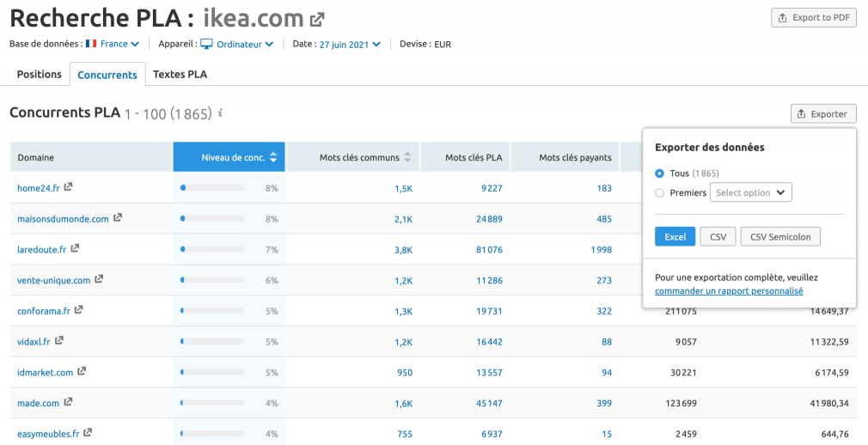Click external link icon beside laredoute.fr
Screen dimensions: 868x445
(75, 248)
